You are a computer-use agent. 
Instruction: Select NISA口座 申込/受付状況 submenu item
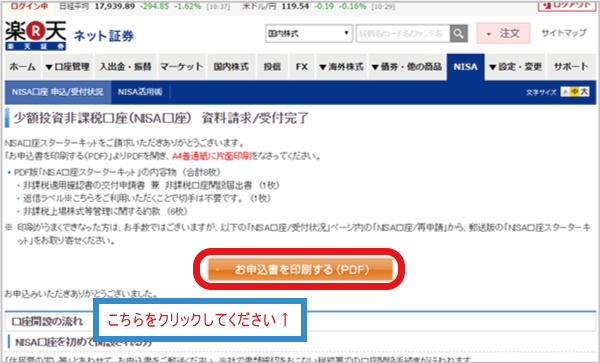(58, 92)
